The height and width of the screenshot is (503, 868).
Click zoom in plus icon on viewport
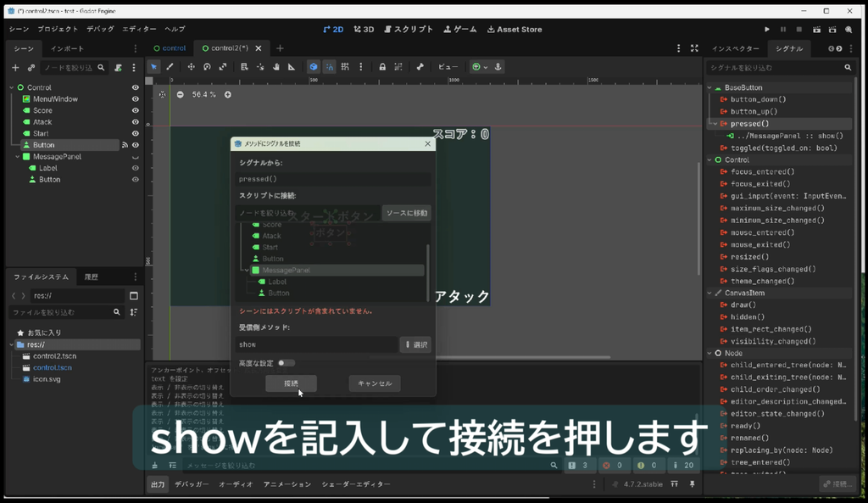[x=227, y=95]
